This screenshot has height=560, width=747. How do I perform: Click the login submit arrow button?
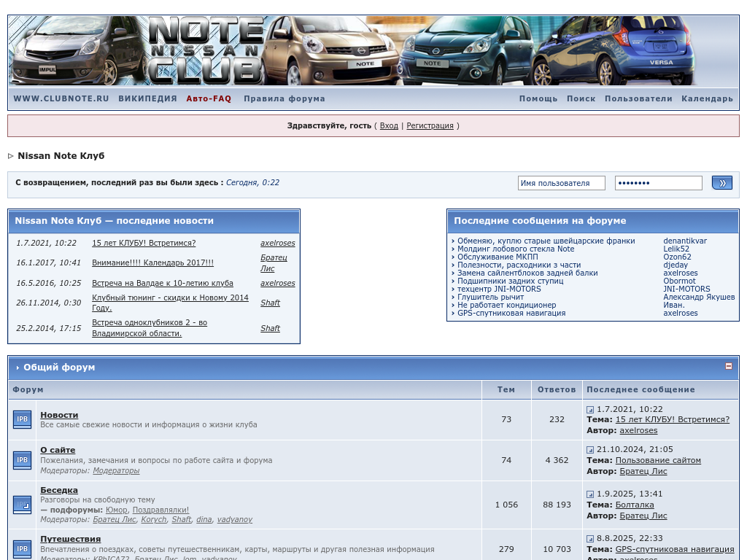(x=721, y=183)
